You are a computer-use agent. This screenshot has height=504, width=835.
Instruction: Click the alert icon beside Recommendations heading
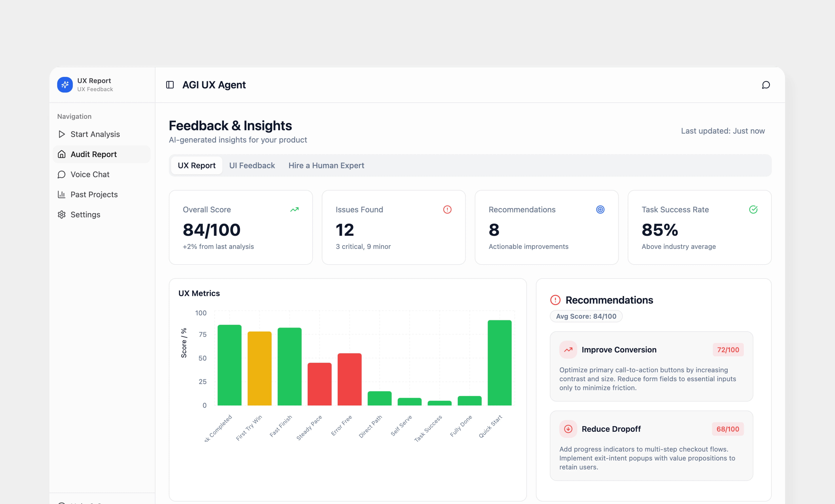(x=555, y=300)
